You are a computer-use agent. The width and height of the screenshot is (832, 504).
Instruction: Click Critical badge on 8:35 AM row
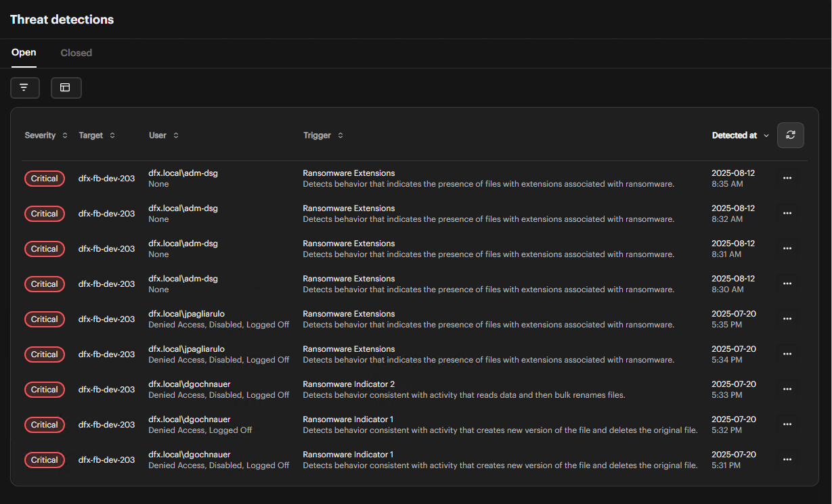45,179
